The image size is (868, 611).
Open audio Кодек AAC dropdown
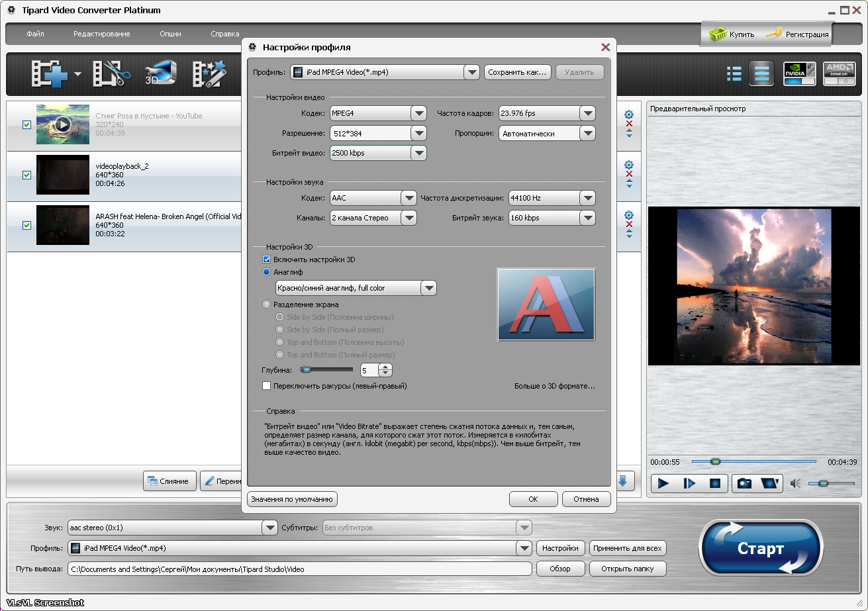(x=409, y=198)
